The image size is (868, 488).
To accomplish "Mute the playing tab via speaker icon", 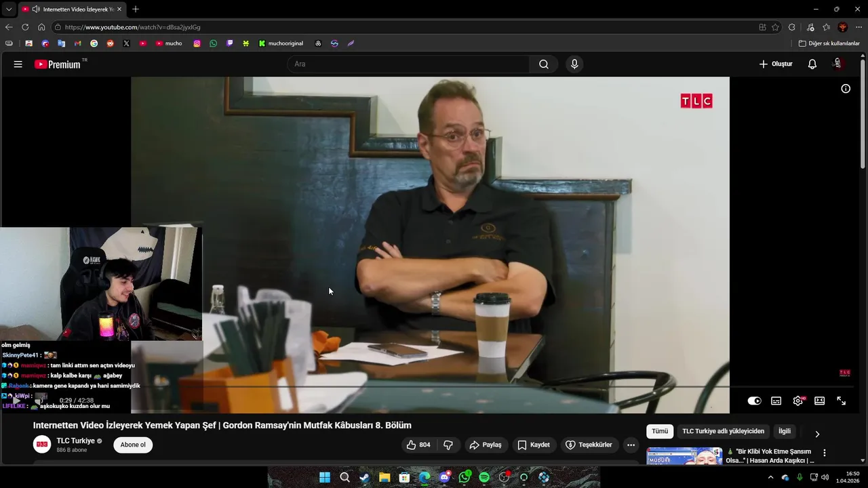I will click(35, 9).
